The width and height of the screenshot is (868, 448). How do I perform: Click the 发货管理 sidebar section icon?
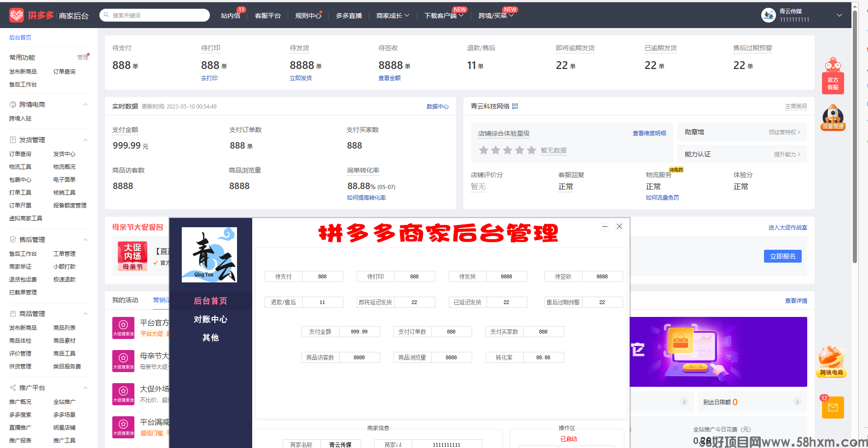click(x=13, y=140)
